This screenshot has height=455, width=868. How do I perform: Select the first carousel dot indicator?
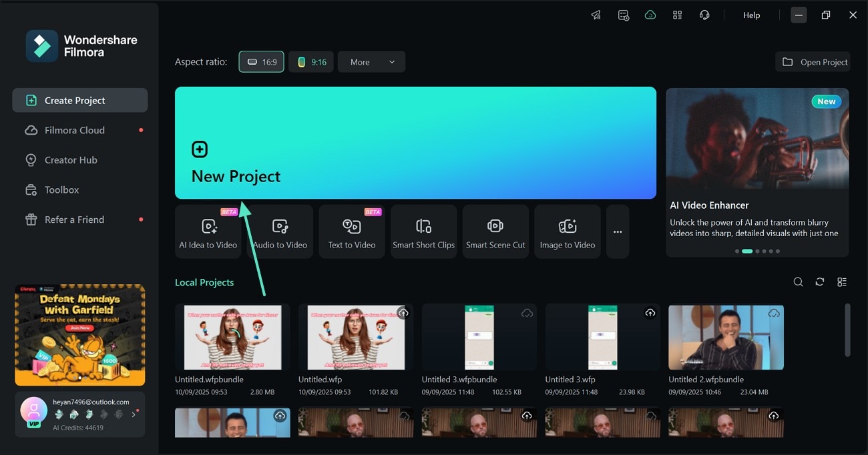[737, 252]
